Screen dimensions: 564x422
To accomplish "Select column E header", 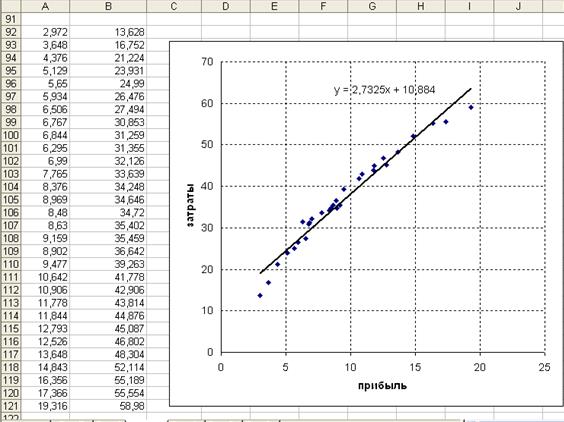I will coord(274,6).
